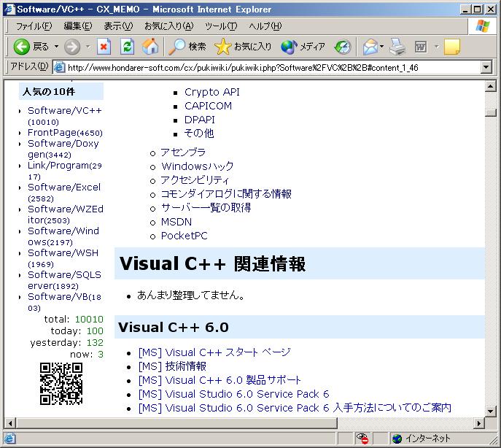Open the ファイル(F) menu
The width and height of the screenshot is (501, 448).
pyautogui.click(x=34, y=26)
